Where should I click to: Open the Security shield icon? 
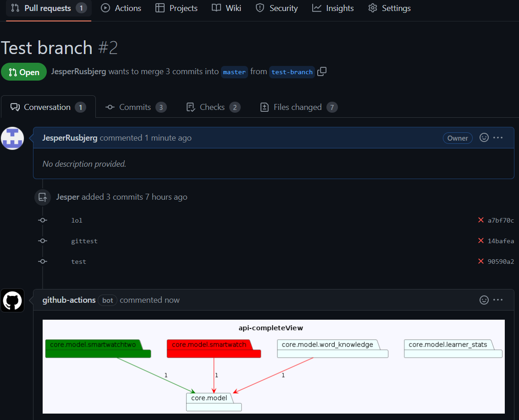pyautogui.click(x=260, y=8)
